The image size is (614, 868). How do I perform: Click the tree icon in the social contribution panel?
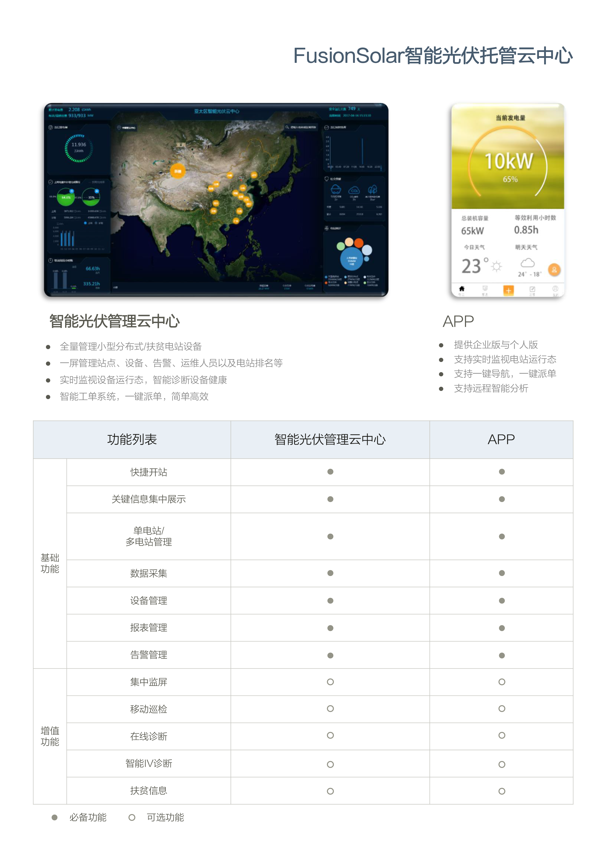[373, 190]
